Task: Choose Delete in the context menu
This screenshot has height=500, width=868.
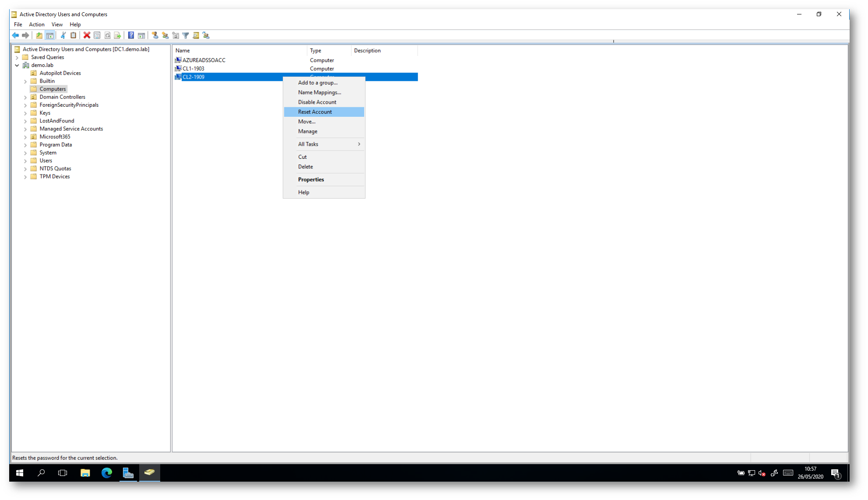Action: click(324, 167)
